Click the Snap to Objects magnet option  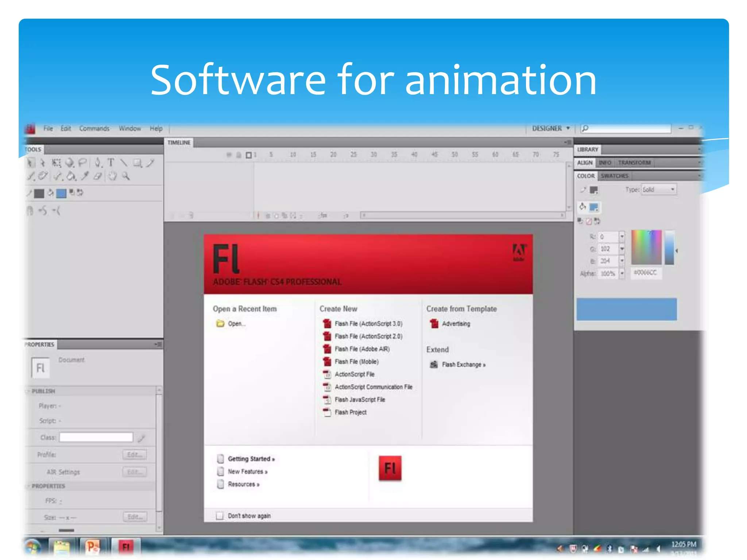(x=30, y=211)
